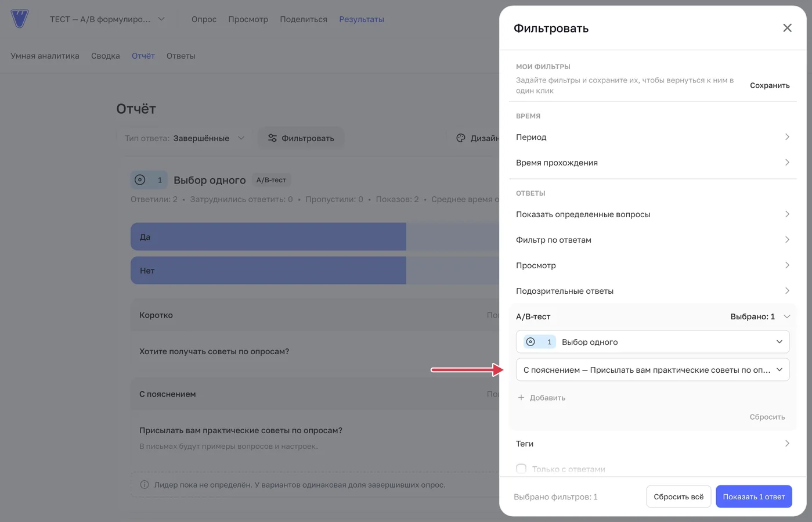Click the A/B-тест badge by question

point(271,180)
